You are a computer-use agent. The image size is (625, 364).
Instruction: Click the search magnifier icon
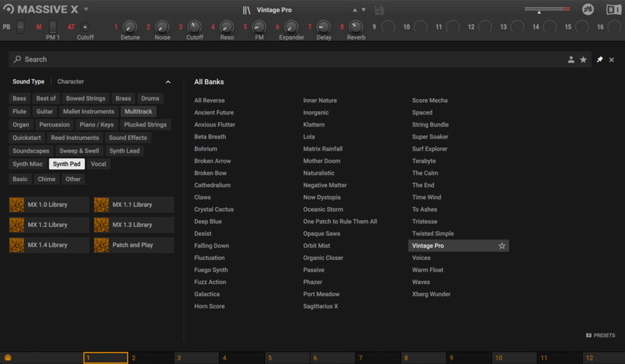(x=18, y=59)
